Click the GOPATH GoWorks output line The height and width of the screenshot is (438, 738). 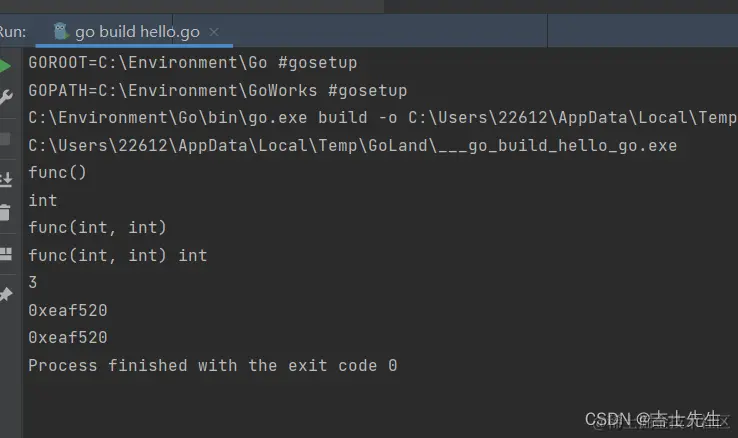pos(217,91)
